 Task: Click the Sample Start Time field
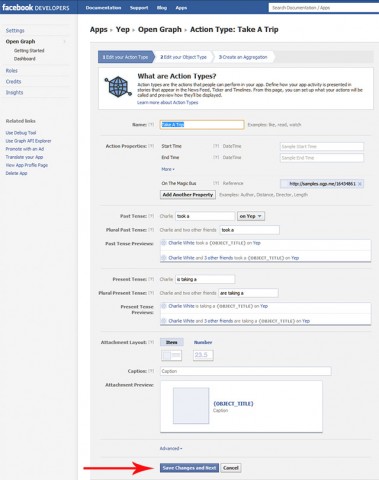(x=322, y=147)
